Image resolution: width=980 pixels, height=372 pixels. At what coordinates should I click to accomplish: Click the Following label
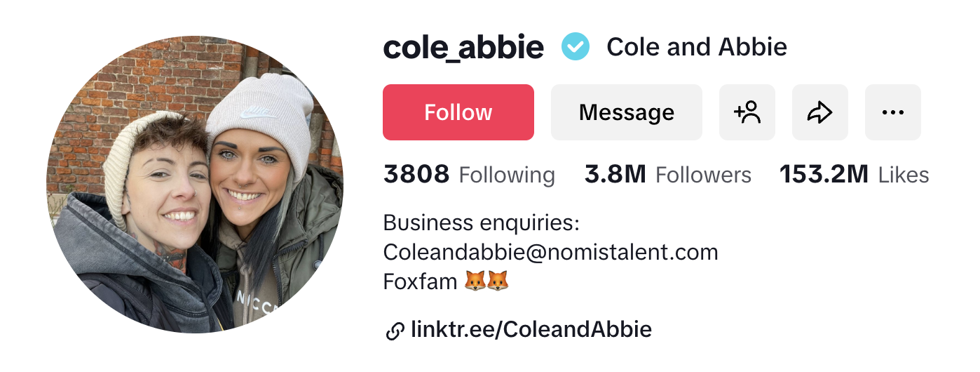[x=507, y=175]
